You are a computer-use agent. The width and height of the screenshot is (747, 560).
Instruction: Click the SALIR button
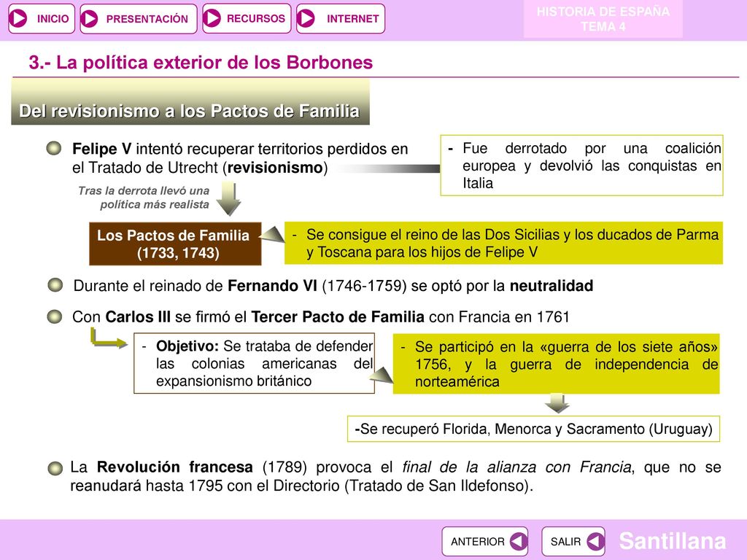point(573,542)
